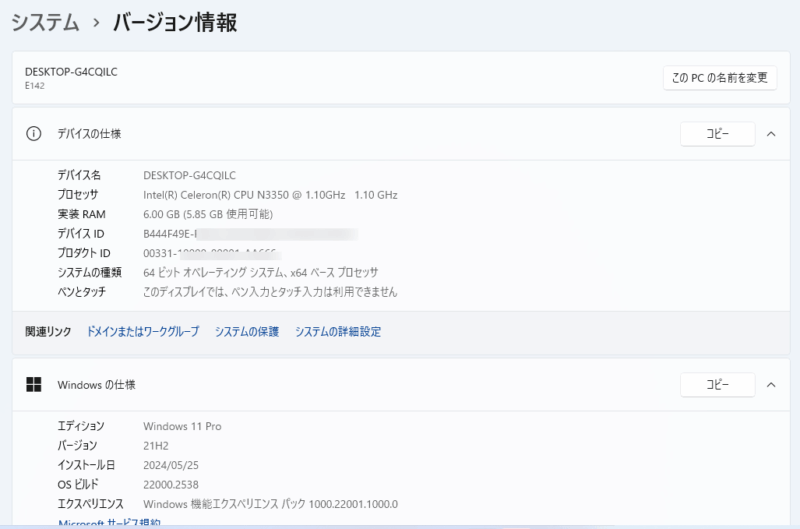800x529 pixels.
Task: Select the 21H2 version value
Action: click(156, 446)
